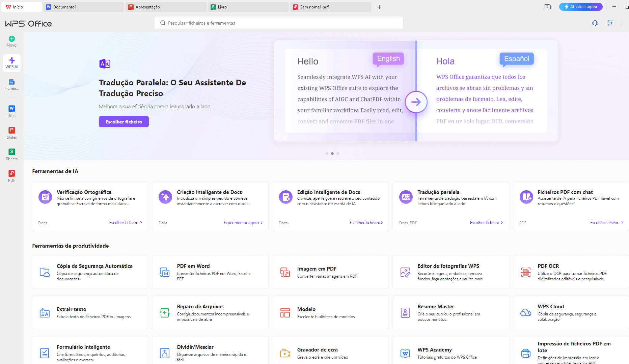Click the Ficheiros PDF com chat icon
This screenshot has width=629, height=364.
(x=526, y=197)
